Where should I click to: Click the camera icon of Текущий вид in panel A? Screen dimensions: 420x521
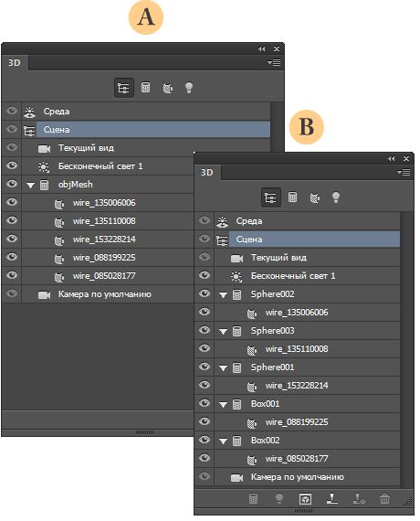click(44, 148)
